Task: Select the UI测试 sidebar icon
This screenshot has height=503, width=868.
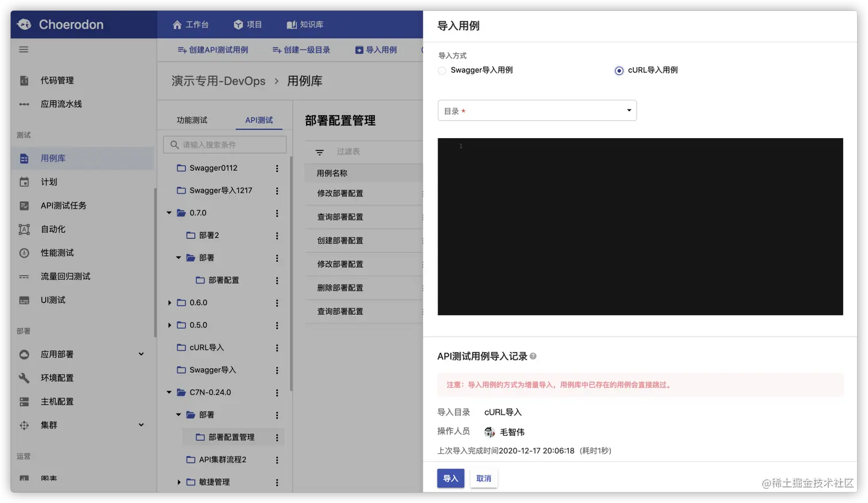Action: (x=25, y=299)
